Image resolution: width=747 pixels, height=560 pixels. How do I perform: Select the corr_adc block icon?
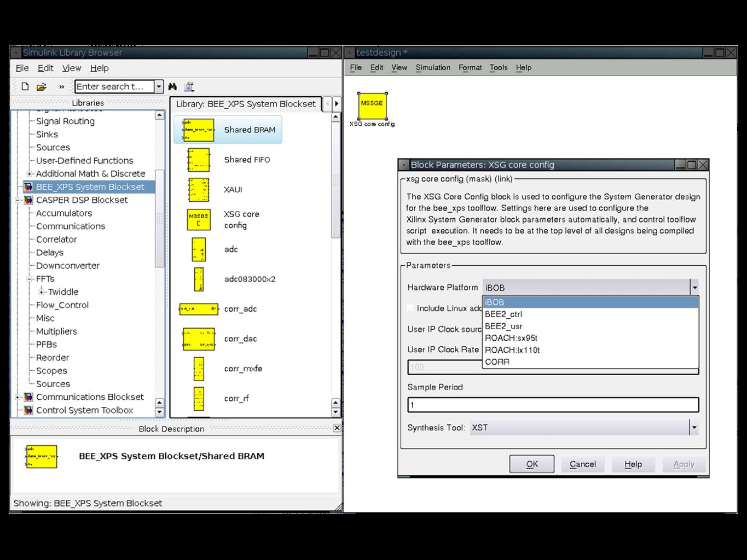click(199, 309)
